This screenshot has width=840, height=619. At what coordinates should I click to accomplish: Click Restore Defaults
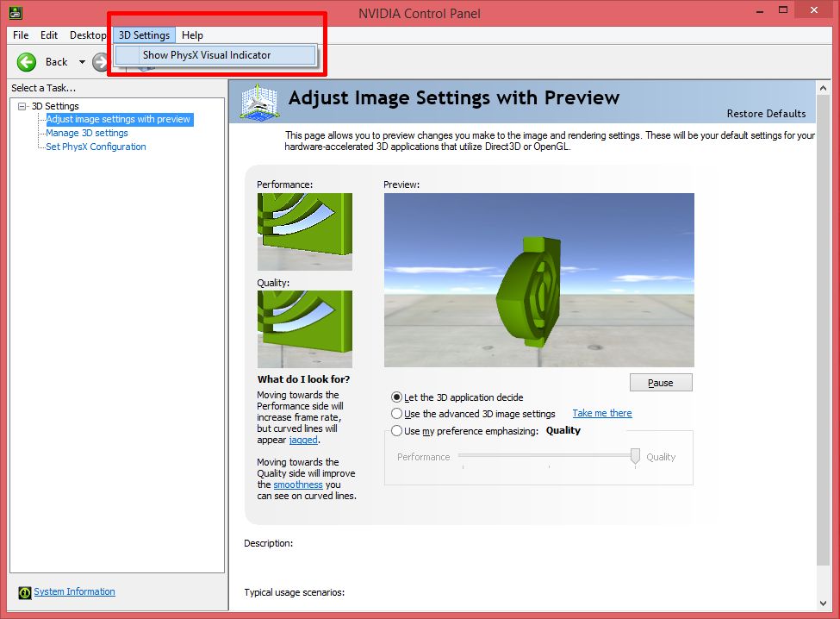coord(766,114)
